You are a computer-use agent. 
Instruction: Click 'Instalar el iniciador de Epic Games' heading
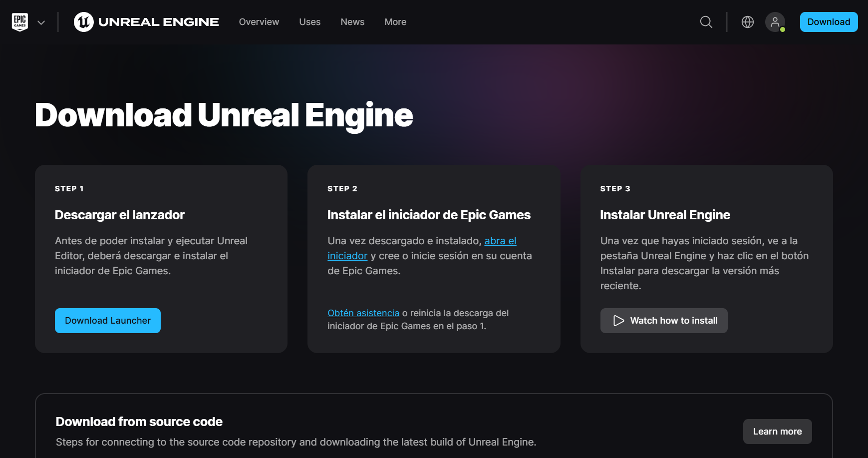(429, 215)
